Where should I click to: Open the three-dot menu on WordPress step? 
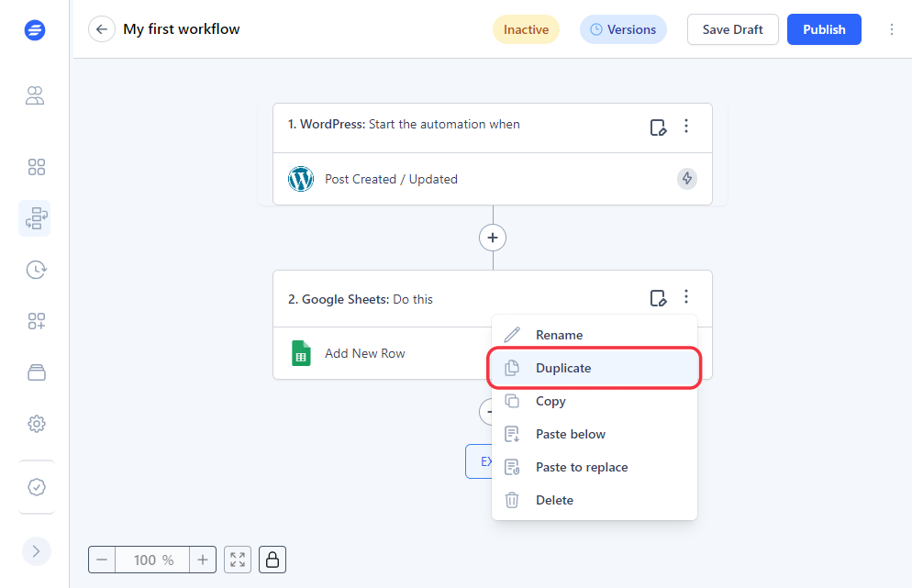pyautogui.click(x=686, y=128)
